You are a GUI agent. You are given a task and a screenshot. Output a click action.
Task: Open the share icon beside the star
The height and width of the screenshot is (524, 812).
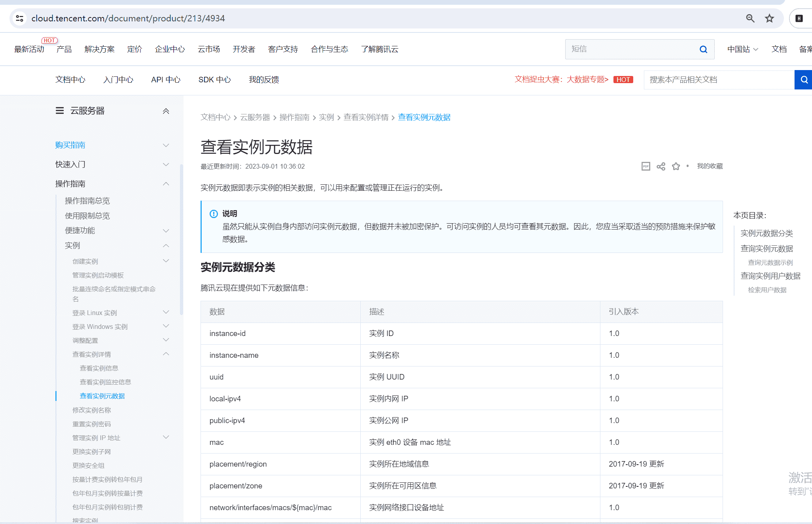tap(661, 166)
